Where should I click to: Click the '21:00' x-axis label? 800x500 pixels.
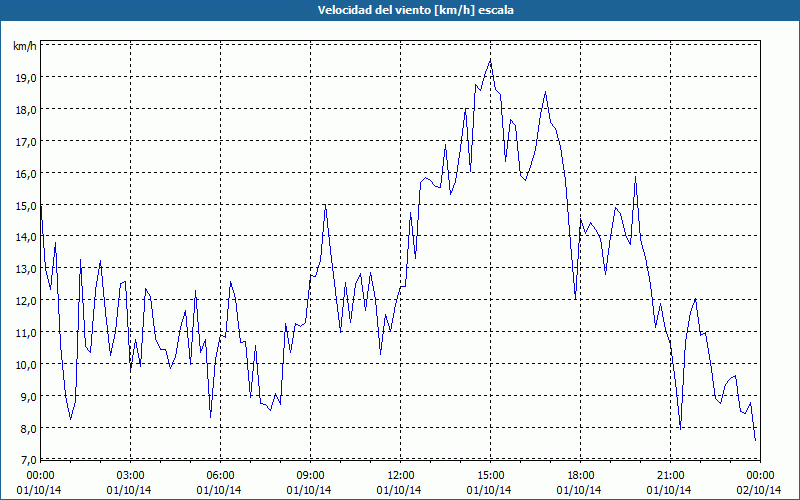click(x=670, y=476)
